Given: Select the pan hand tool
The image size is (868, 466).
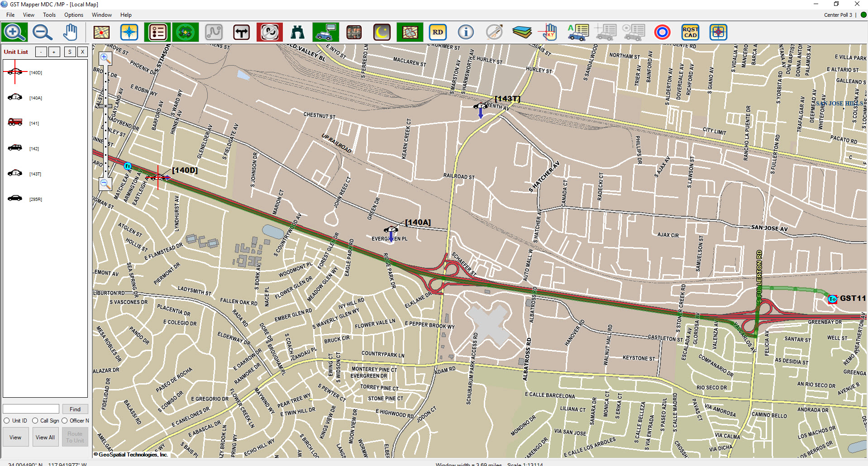Looking at the screenshot, I should 70,33.
